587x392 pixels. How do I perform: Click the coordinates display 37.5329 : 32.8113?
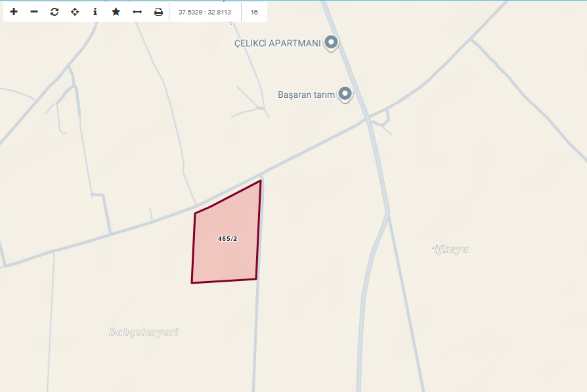(x=205, y=12)
